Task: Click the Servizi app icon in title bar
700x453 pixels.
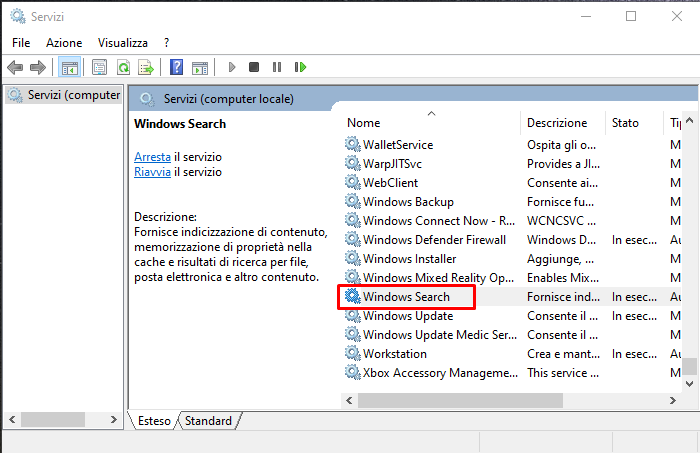Action: coord(18,16)
